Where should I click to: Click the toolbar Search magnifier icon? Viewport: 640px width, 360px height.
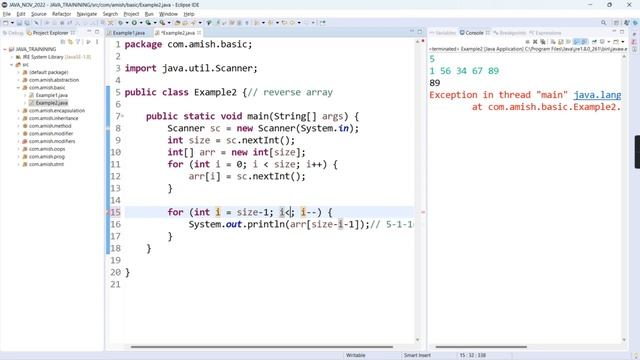[604, 23]
